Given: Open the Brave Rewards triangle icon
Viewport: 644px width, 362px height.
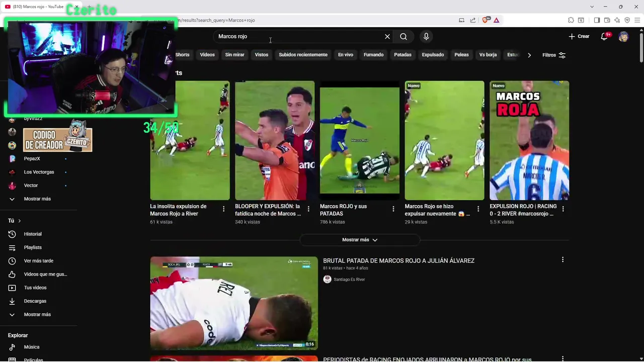Looking at the screenshot, I should [496, 20].
